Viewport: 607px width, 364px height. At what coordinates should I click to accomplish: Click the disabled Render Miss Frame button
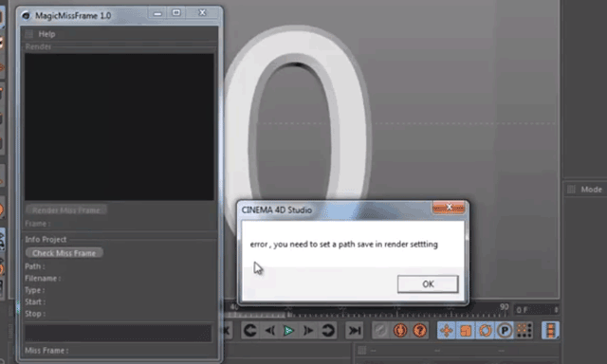pyautogui.click(x=66, y=210)
